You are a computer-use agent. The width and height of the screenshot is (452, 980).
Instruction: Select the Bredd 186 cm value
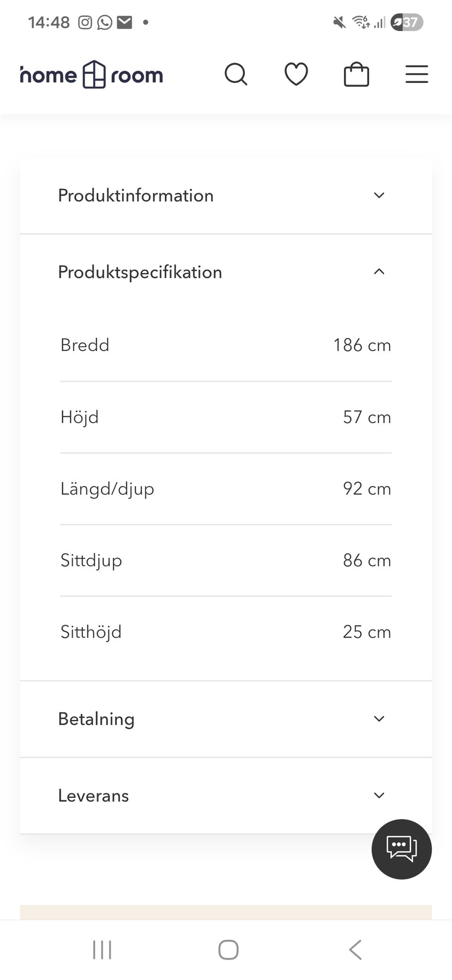pyautogui.click(x=362, y=345)
